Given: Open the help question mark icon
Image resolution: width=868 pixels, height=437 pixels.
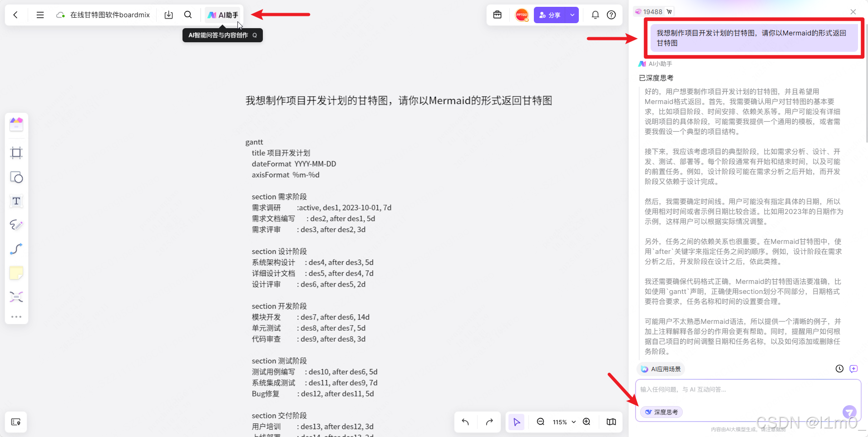Looking at the screenshot, I should 612,15.
